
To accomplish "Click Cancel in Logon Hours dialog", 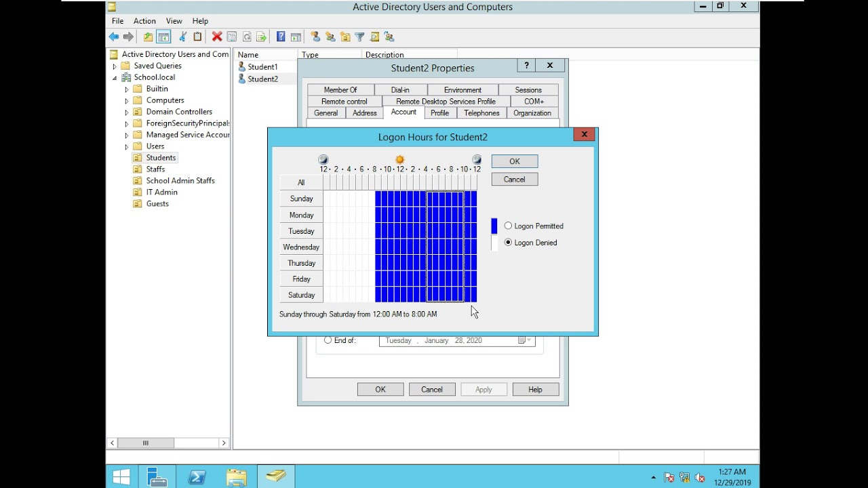I will [515, 180].
